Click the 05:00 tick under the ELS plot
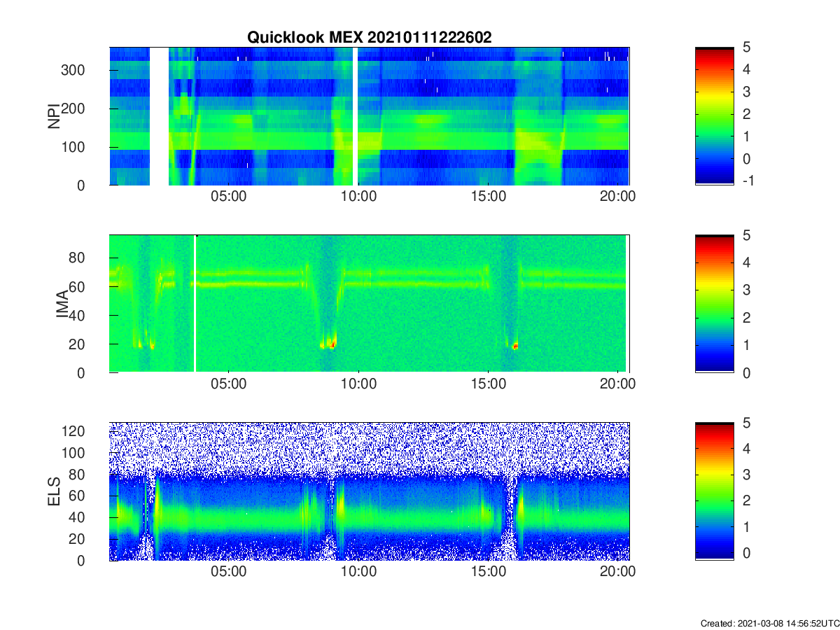Viewport: 840px width, 630px height. click(229, 573)
